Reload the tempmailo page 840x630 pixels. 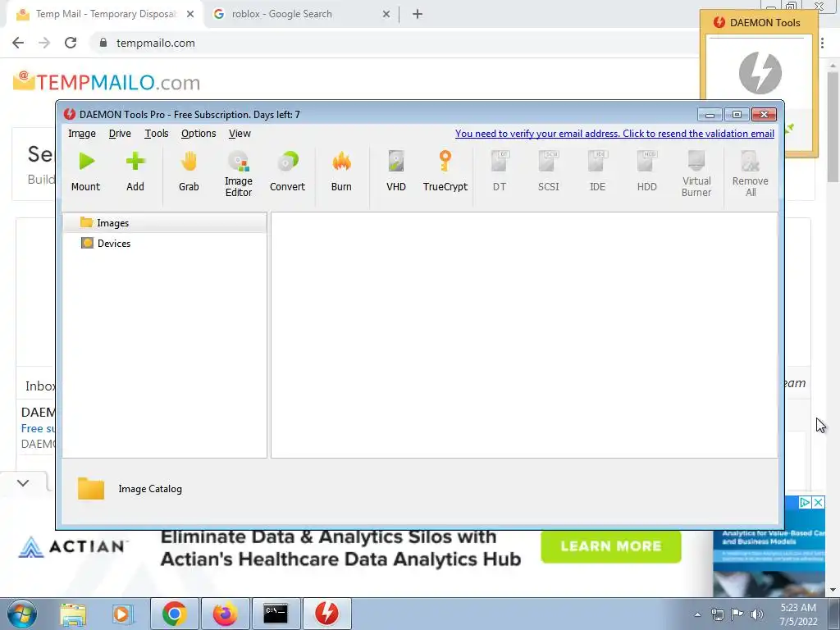point(71,43)
